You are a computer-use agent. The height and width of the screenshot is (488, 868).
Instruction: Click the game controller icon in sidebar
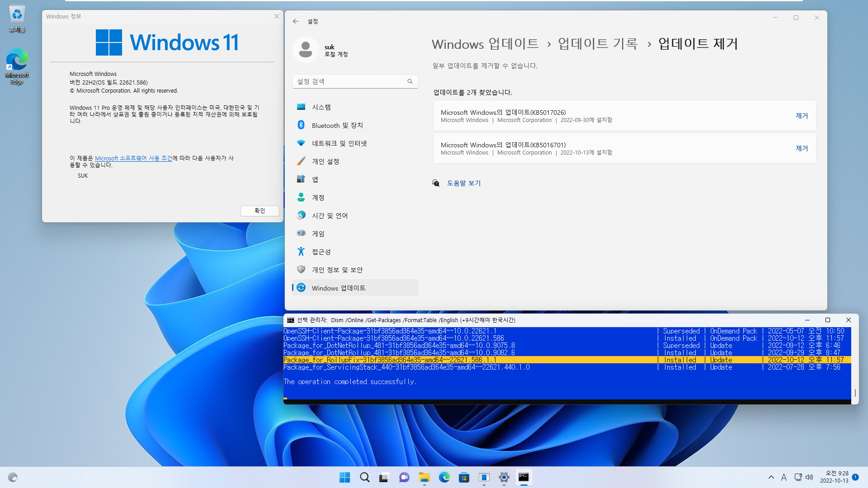[x=301, y=233]
